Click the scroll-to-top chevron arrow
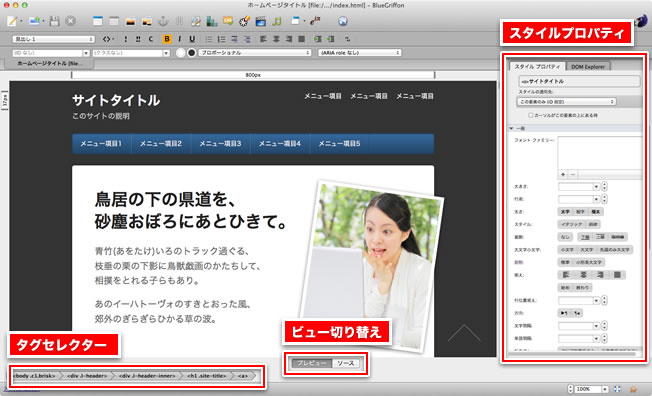The width and height of the screenshot is (652, 396). [x=464, y=334]
